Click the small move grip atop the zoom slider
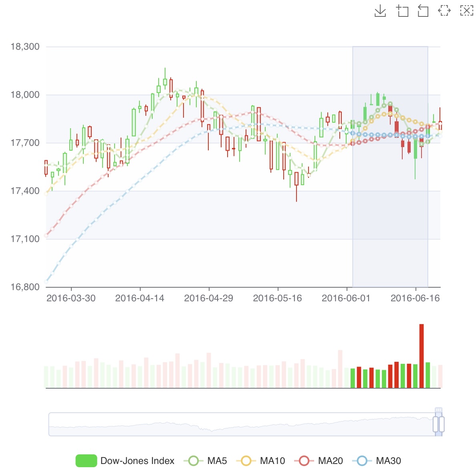The width and height of the screenshot is (476, 476). coord(439,410)
